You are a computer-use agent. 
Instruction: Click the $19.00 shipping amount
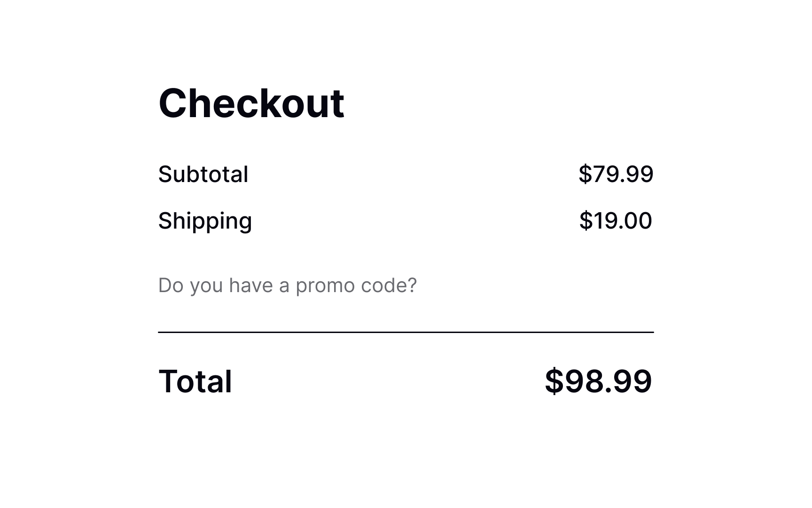(617, 221)
